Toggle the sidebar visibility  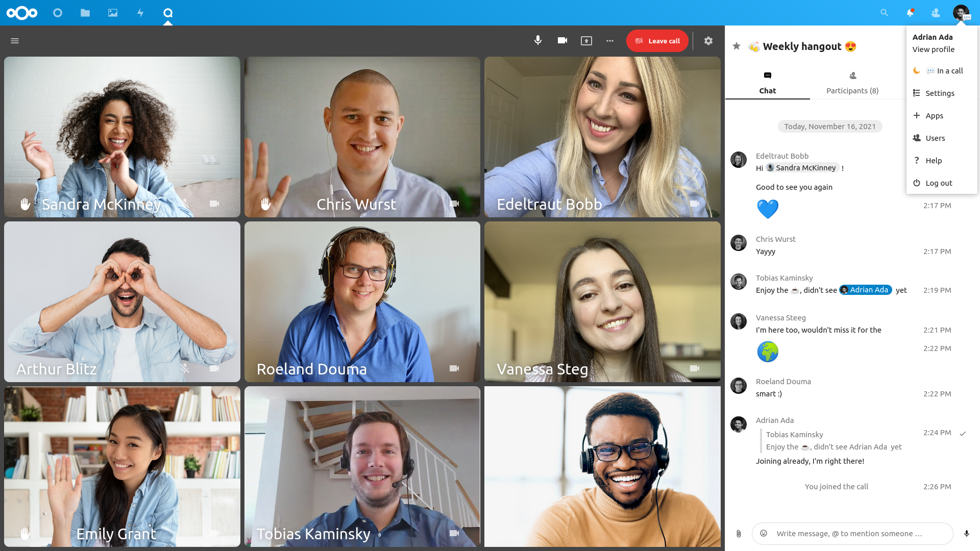click(x=14, y=41)
